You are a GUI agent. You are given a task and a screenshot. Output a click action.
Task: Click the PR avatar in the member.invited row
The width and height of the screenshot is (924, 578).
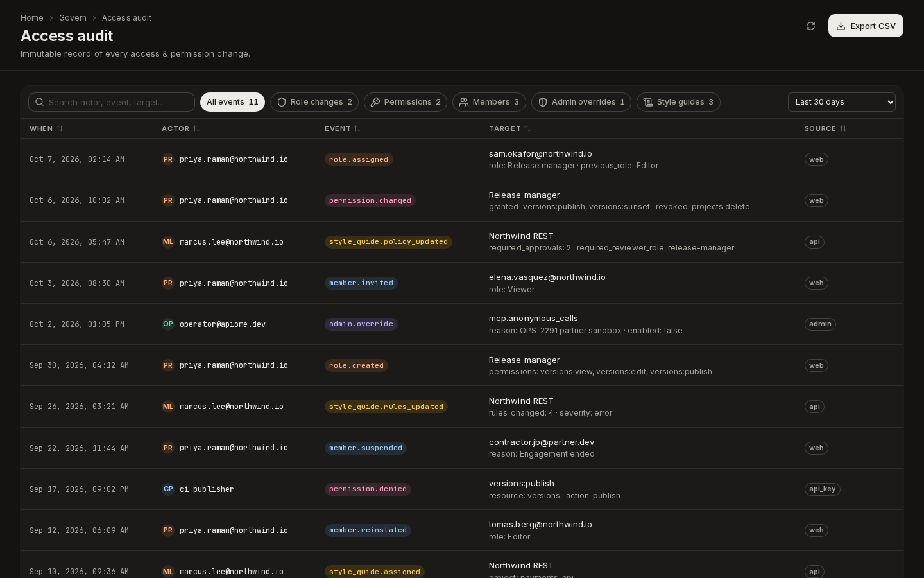pyautogui.click(x=168, y=283)
